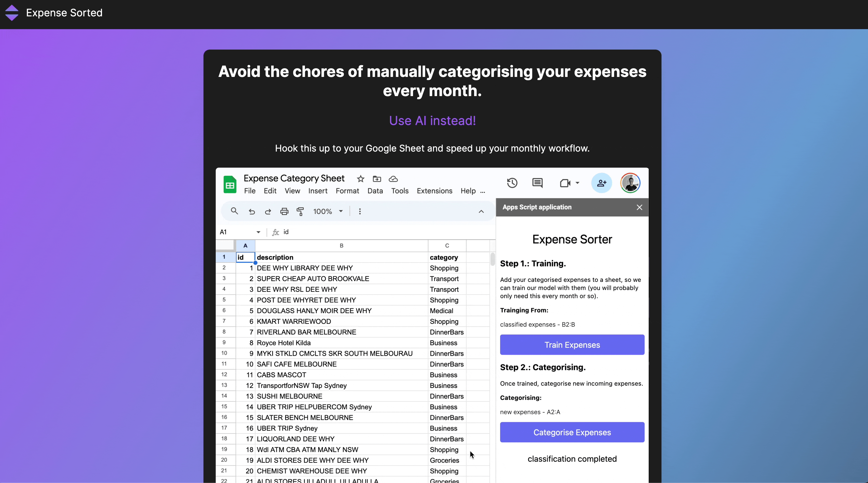Click the Expense Sorted logo icon
Viewport: 868px width, 483px height.
(x=12, y=13)
